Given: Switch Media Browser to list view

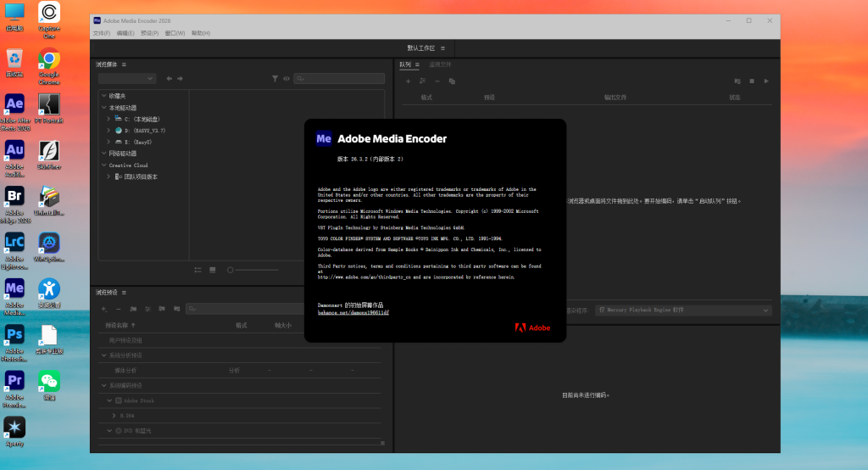Looking at the screenshot, I should [x=198, y=270].
